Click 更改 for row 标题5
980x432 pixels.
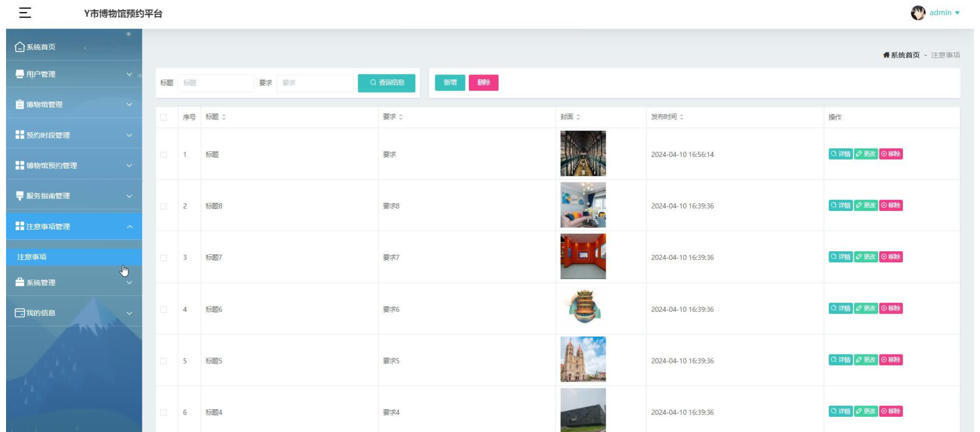pos(866,359)
